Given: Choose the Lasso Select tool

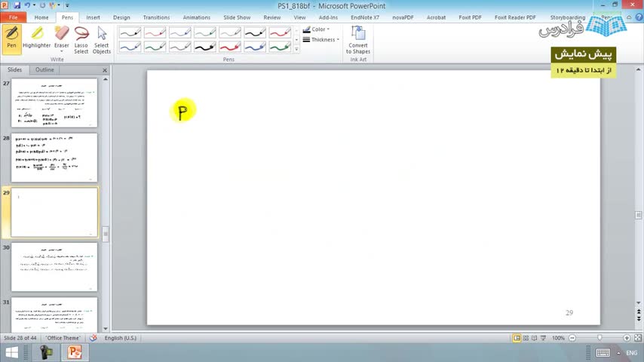Looking at the screenshot, I should 81,39.
